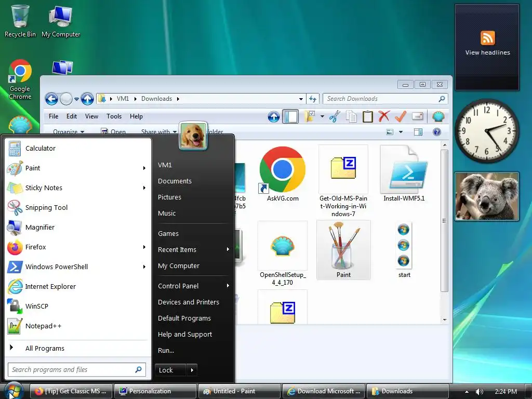Open the Edit menu in Explorer
532x399 pixels.
coord(72,116)
